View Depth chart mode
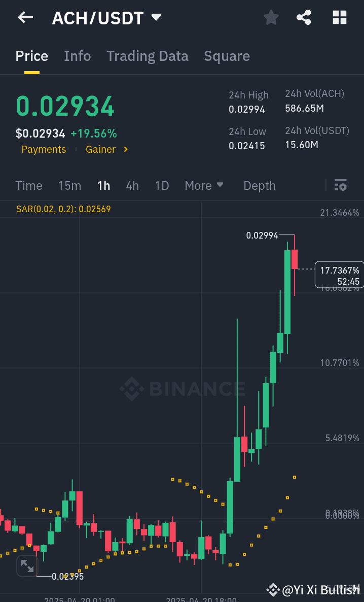 (259, 186)
